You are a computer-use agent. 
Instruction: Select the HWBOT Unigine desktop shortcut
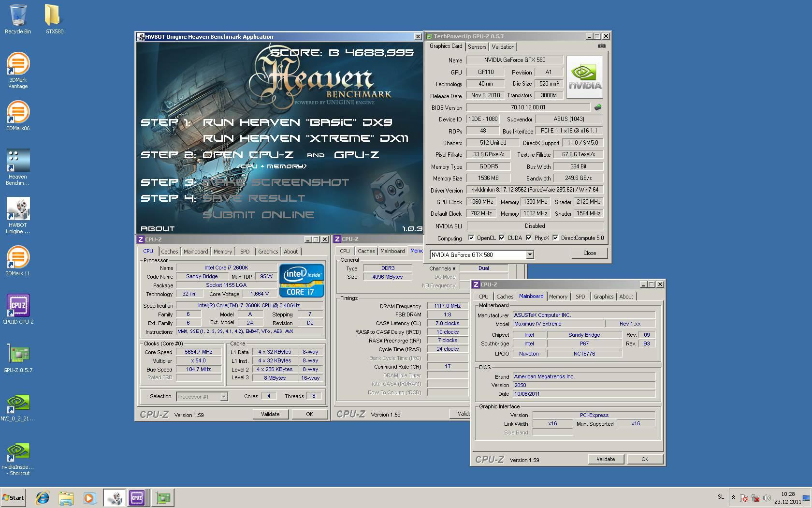[x=18, y=215]
